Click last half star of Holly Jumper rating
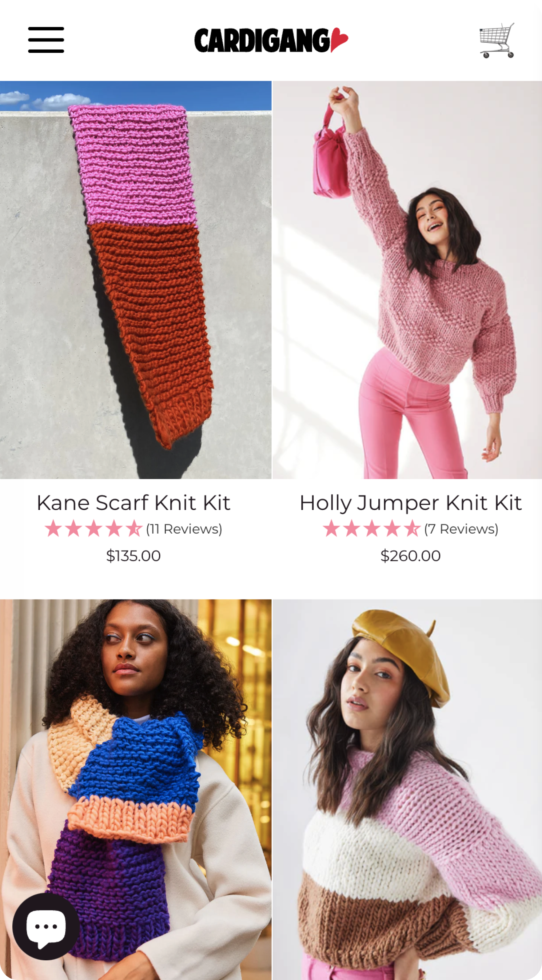 (x=412, y=528)
